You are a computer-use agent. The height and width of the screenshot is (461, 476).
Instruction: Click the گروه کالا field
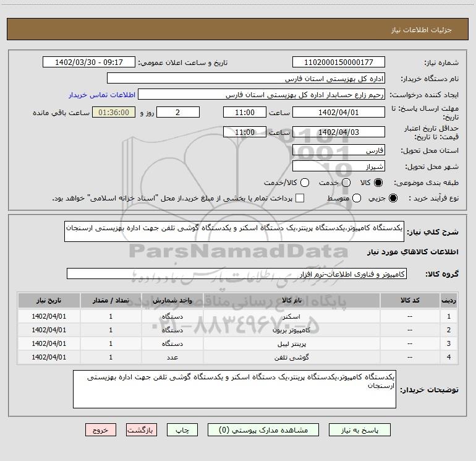237,274
